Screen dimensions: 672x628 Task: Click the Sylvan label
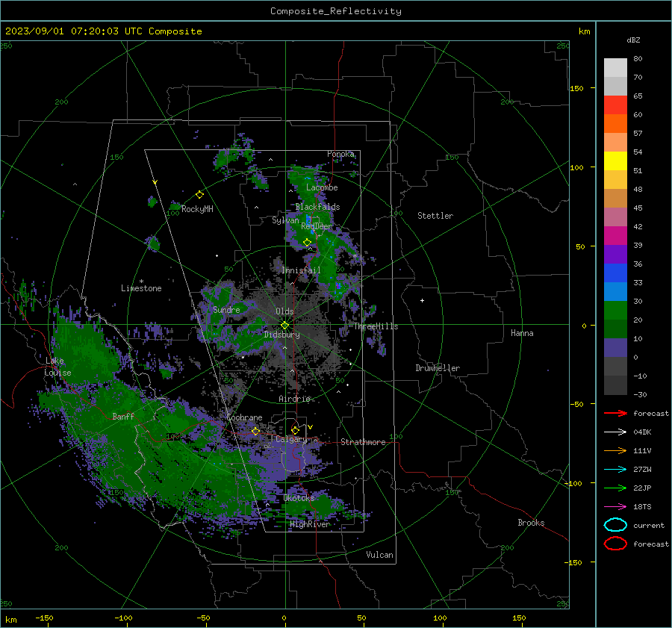pyautogui.click(x=285, y=220)
